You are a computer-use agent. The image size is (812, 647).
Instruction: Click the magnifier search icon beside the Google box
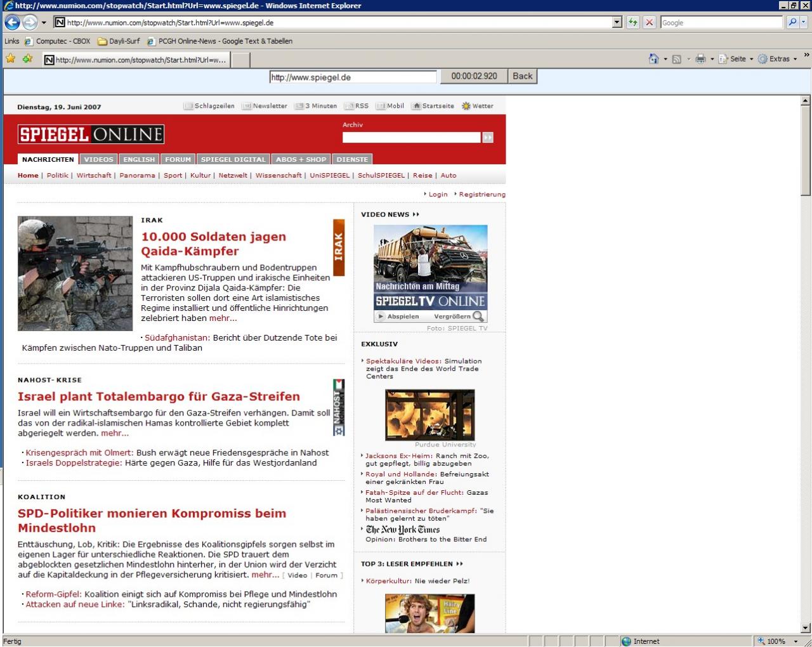792,23
